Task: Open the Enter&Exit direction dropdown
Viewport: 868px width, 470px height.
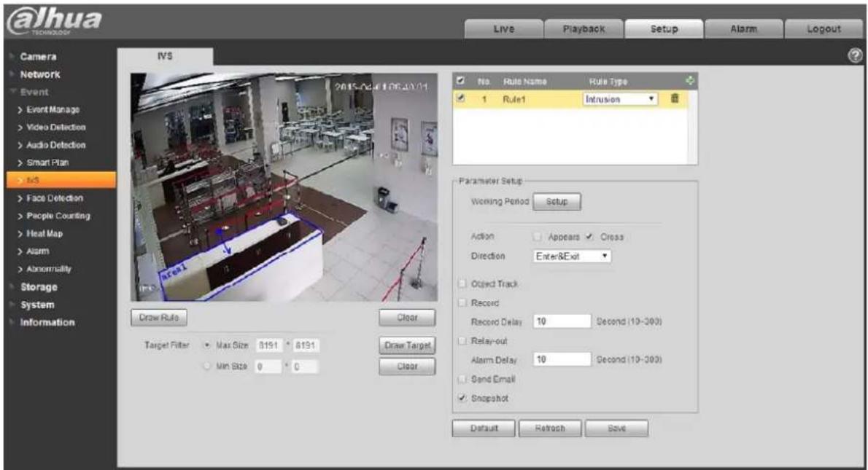Action: [x=572, y=256]
